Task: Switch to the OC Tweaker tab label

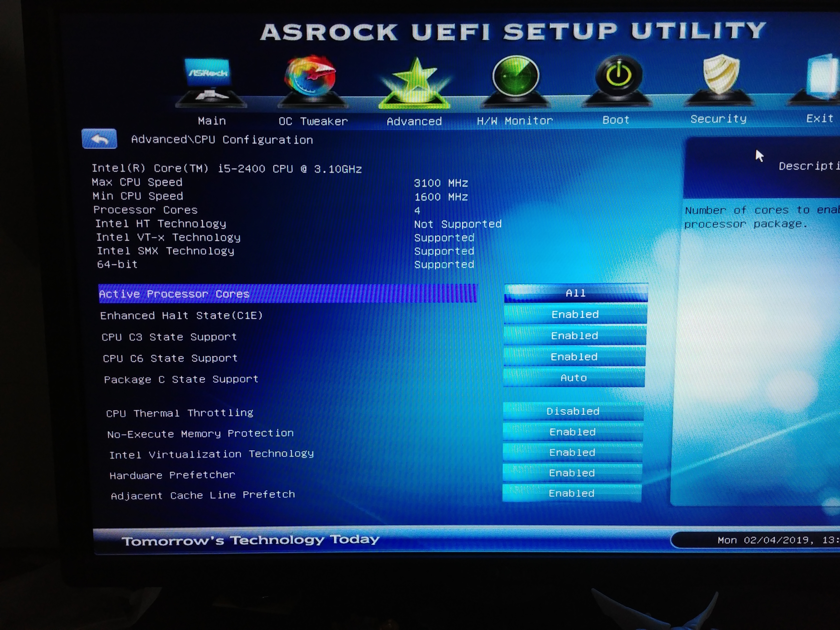Action: (x=313, y=122)
